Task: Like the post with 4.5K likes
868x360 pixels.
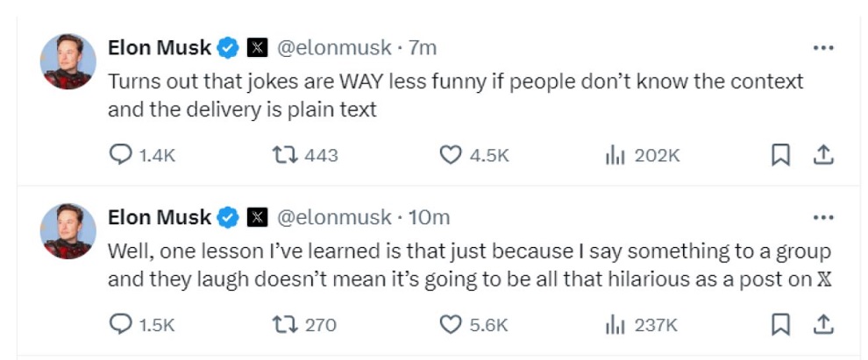Action: 450,155
